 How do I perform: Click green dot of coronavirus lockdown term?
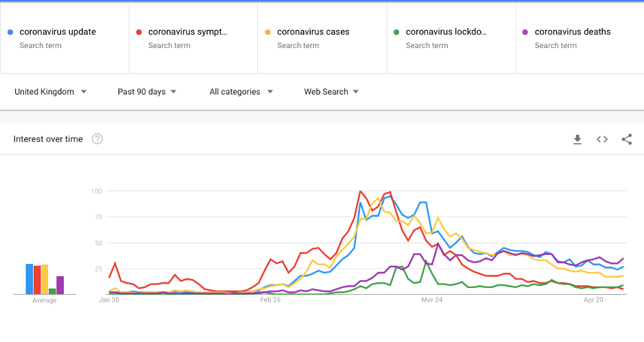(x=396, y=32)
